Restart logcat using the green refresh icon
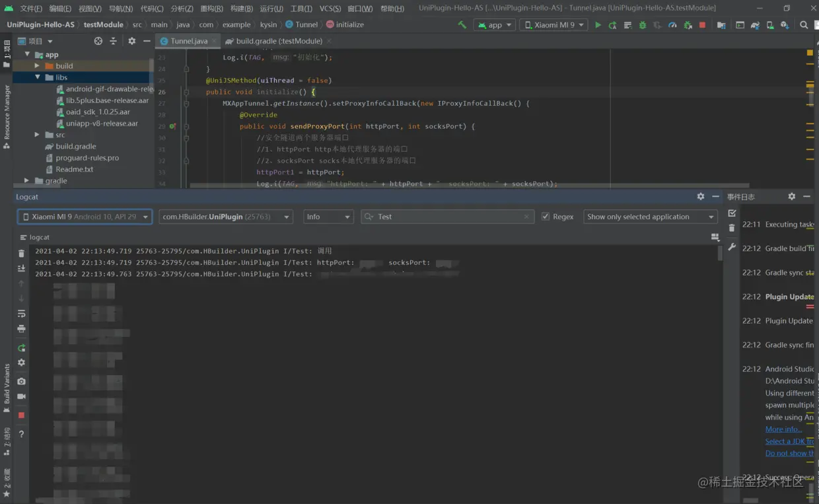The image size is (819, 504). [x=21, y=347]
